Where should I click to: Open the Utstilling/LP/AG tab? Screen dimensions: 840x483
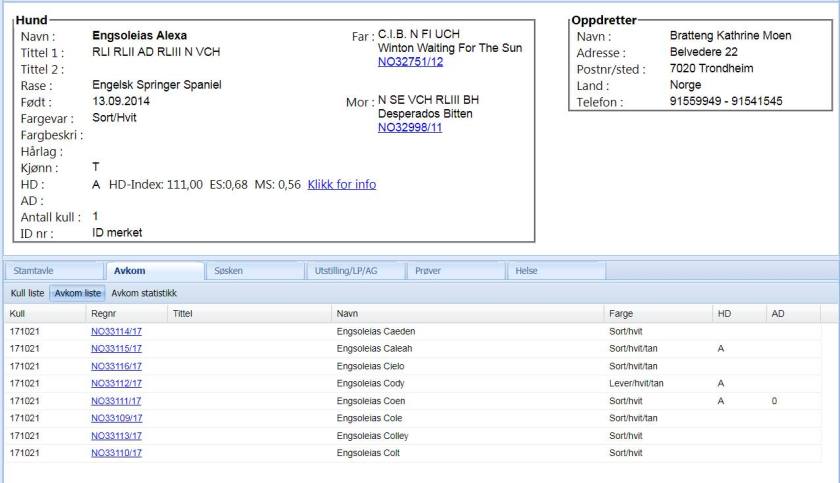click(346, 271)
